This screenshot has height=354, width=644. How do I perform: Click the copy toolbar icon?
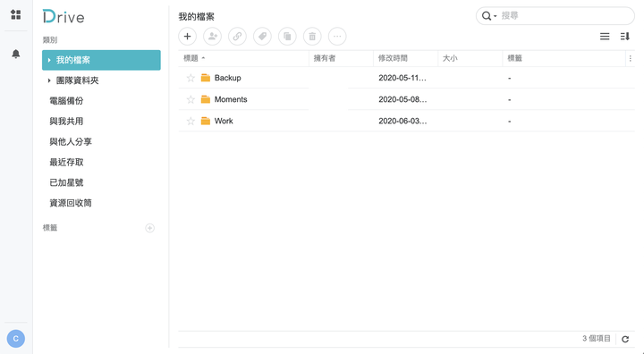point(287,37)
